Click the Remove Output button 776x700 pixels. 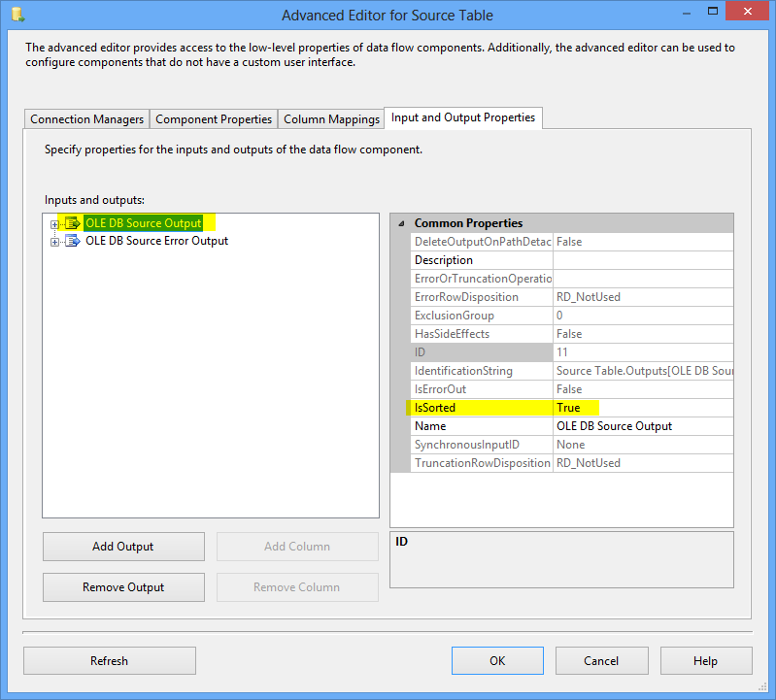[x=123, y=587]
